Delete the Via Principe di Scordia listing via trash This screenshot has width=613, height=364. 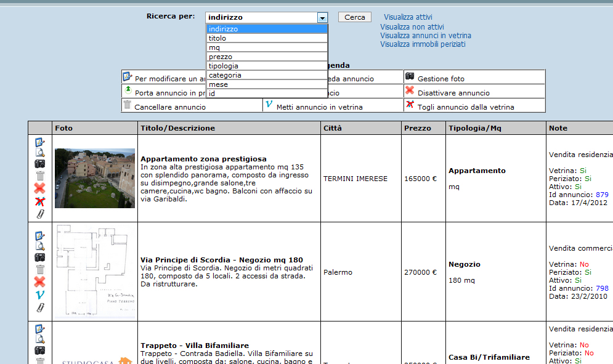(40, 269)
